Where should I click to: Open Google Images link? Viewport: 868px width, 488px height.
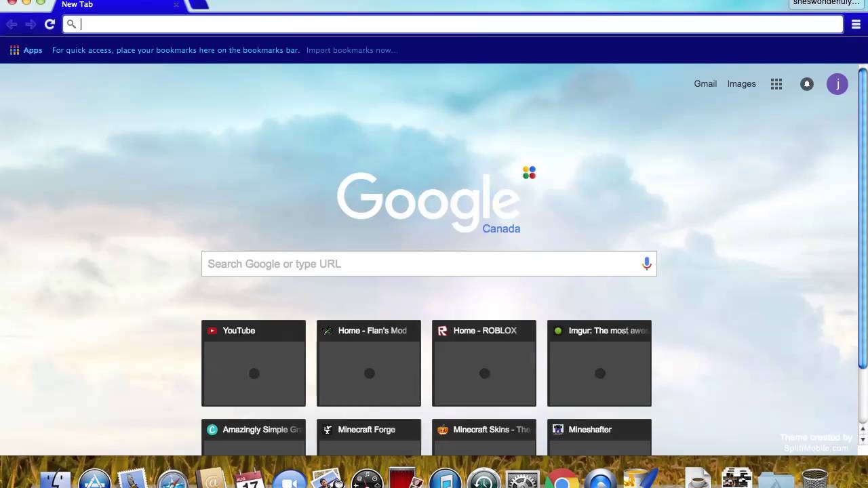(x=741, y=84)
